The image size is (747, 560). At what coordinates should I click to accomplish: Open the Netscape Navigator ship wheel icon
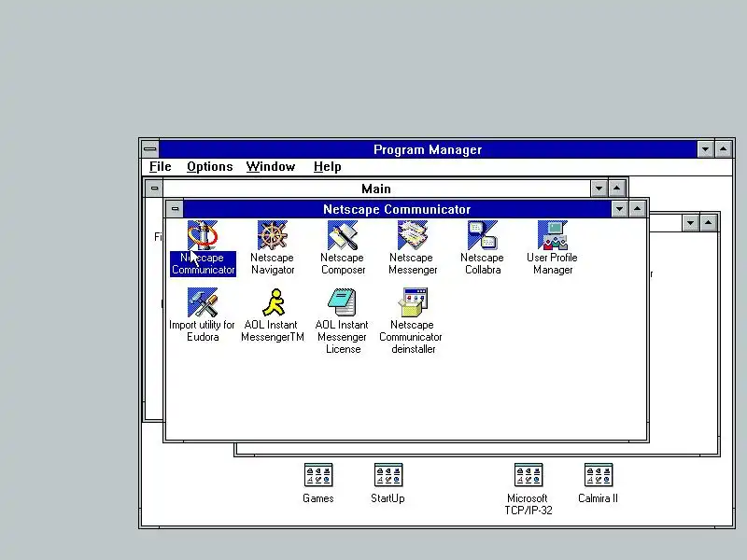click(x=273, y=235)
